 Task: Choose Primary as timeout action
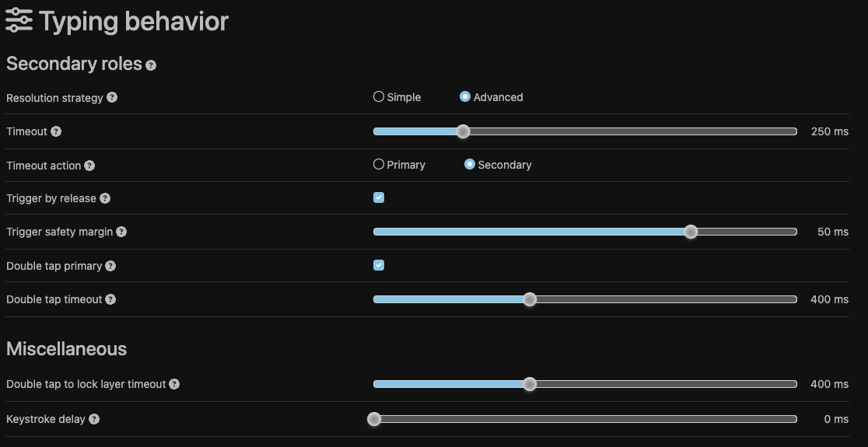click(x=379, y=165)
